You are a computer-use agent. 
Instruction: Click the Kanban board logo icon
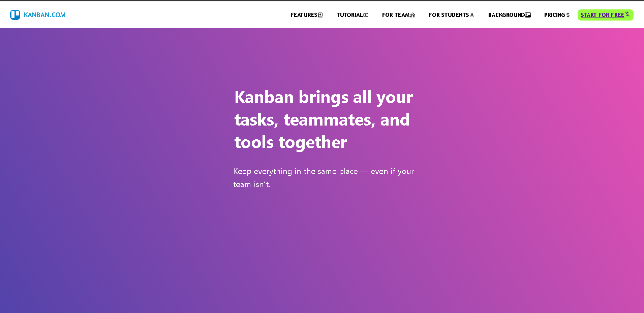[15, 15]
